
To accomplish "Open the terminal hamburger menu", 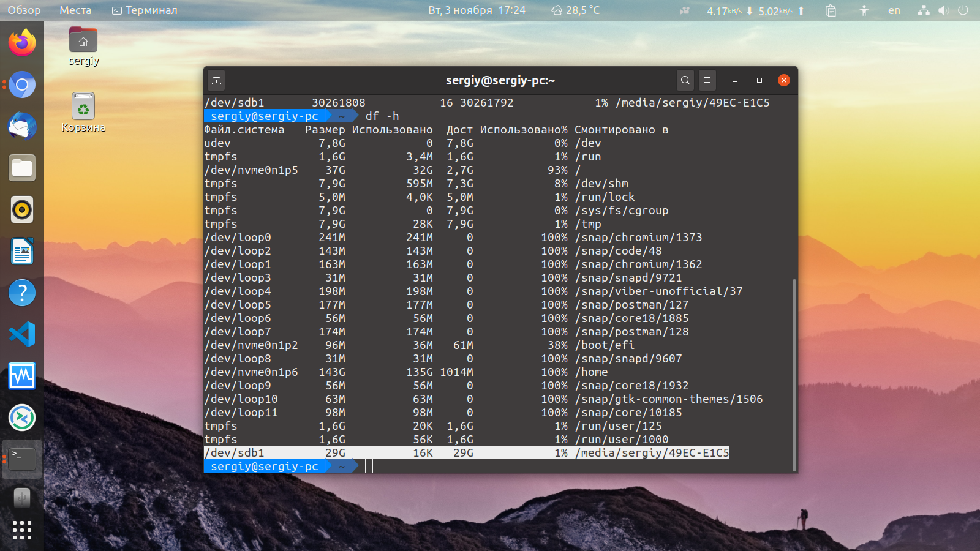I will (x=707, y=80).
